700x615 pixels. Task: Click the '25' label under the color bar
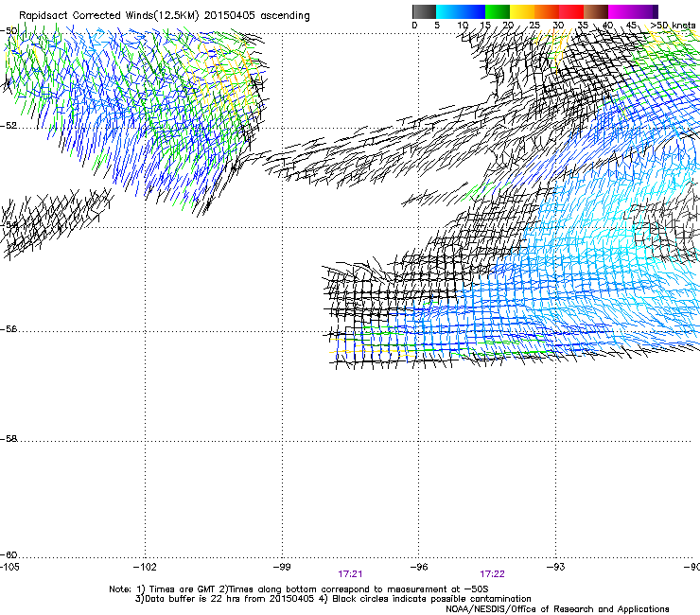pos(534,26)
